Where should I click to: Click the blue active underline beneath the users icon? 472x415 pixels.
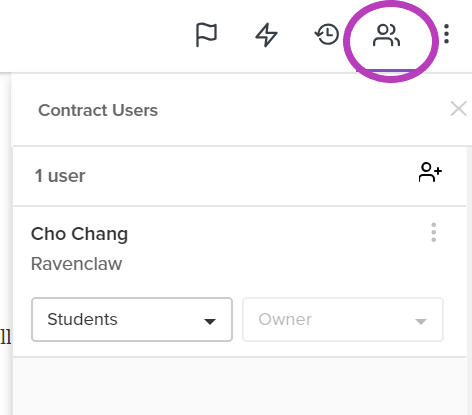(x=386, y=71)
